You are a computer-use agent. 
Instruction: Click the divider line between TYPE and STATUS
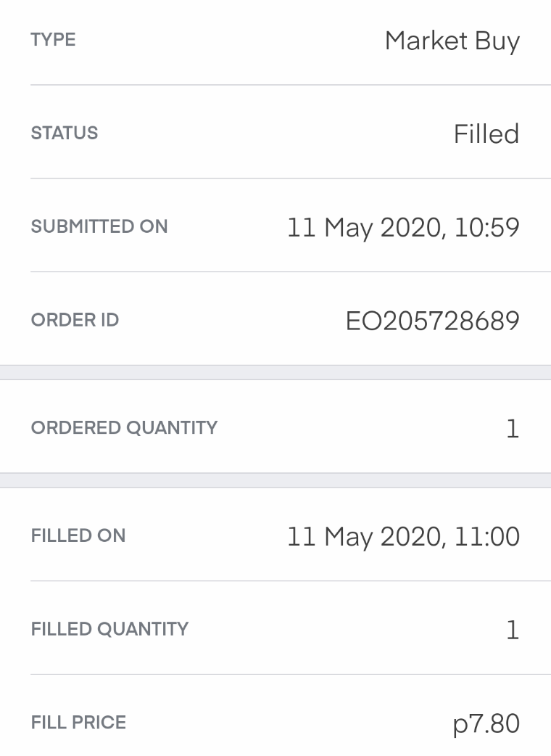(290, 85)
